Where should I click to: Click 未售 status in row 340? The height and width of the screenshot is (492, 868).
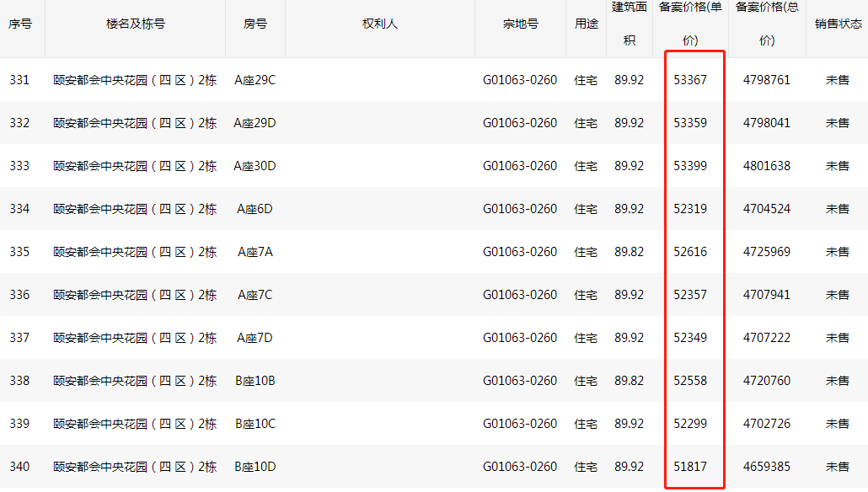pyautogui.click(x=838, y=467)
